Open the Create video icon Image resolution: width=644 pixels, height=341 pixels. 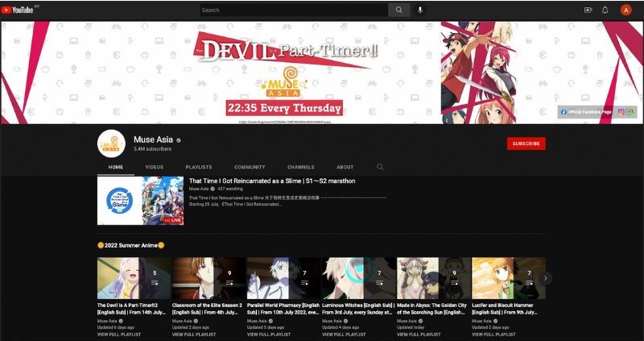point(588,10)
